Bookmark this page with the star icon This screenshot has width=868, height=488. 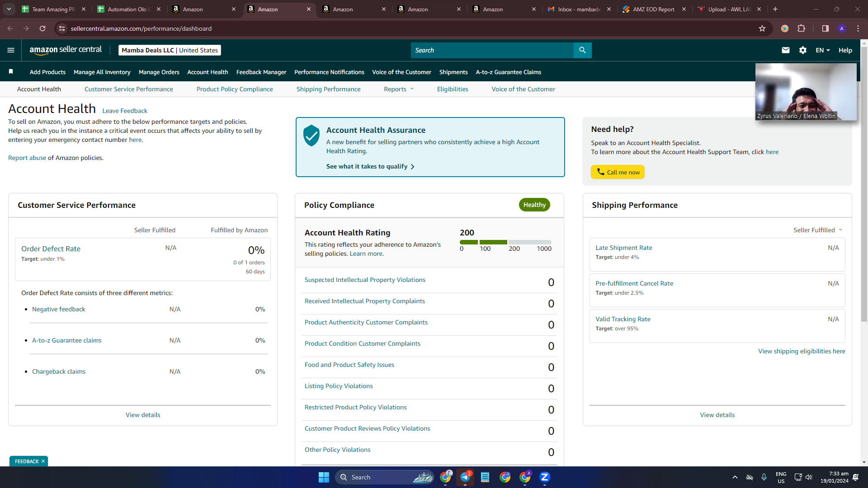pos(762,28)
